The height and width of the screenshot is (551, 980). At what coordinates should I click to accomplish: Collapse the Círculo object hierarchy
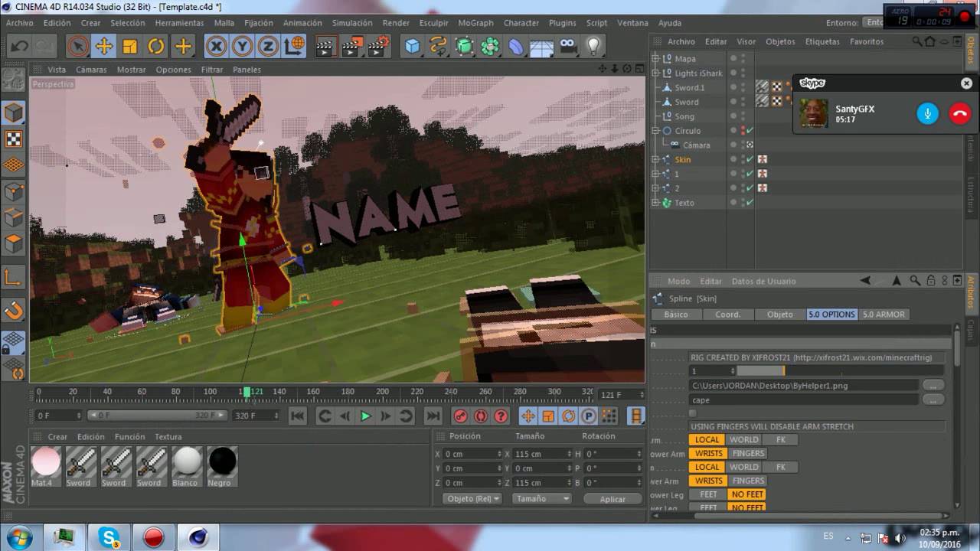pyautogui.click(x=655, y=131)
